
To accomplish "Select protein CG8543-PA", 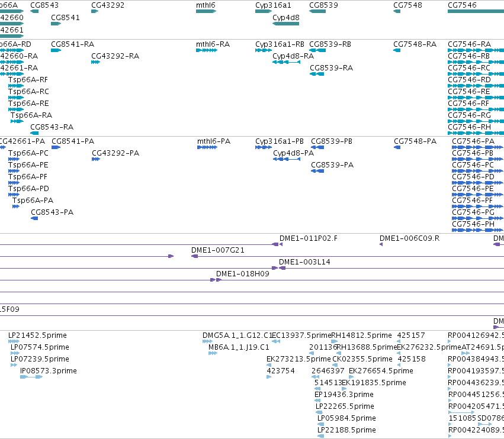I will pyautogui.click(x=52, y=212).
